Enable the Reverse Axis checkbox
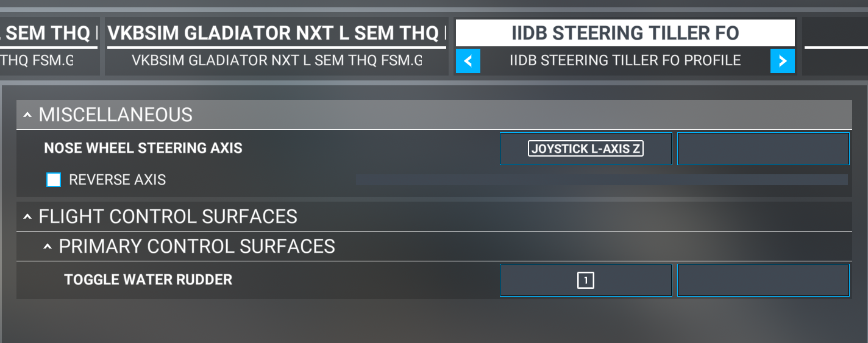868x343 pixels. coord(54,180)
